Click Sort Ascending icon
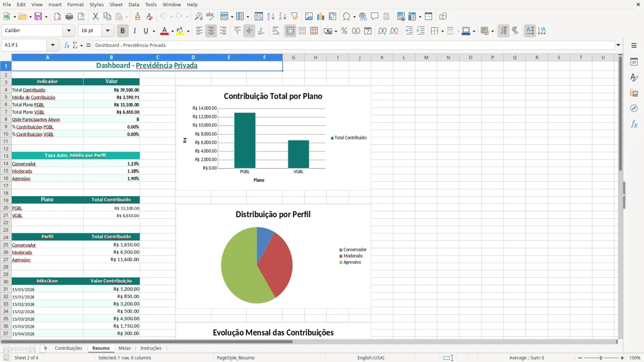644x362 pixels. coord(271,17)
